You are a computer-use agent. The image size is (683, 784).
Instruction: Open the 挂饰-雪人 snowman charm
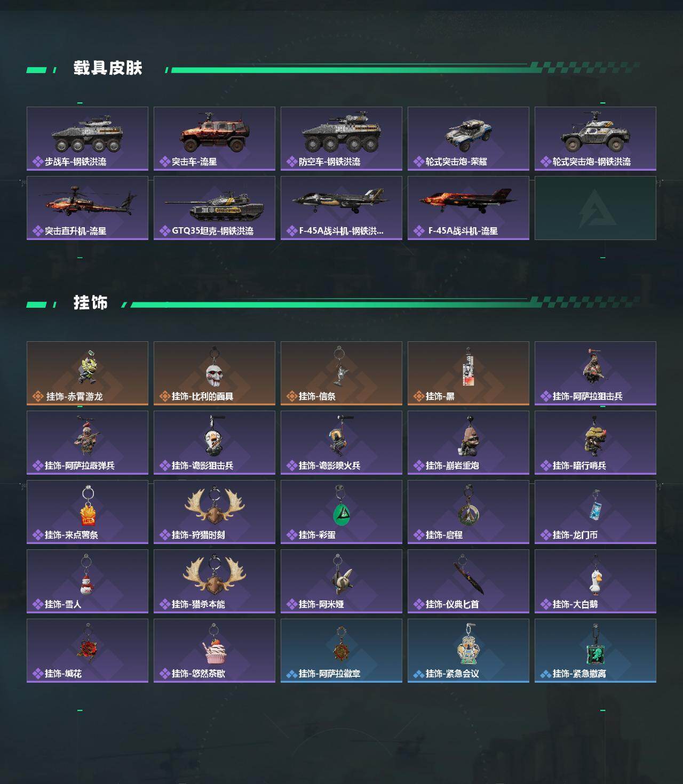coord(88,581)
